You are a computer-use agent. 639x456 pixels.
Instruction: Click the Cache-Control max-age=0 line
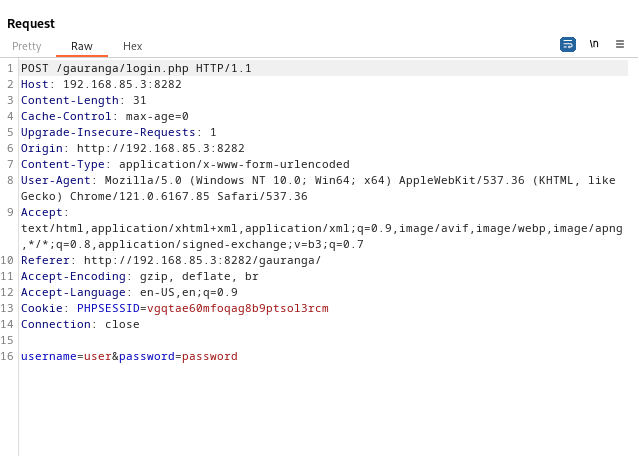click(104, 116)
